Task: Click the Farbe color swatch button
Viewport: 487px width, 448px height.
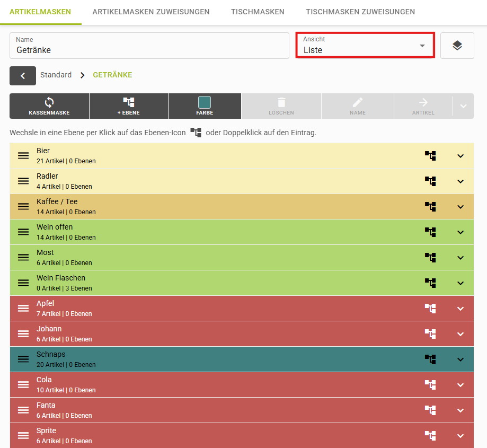Action: [x=205, y=106]
